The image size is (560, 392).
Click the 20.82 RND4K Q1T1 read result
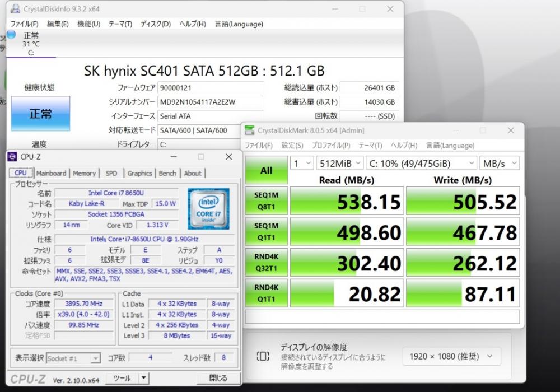(x=347, y=293)
